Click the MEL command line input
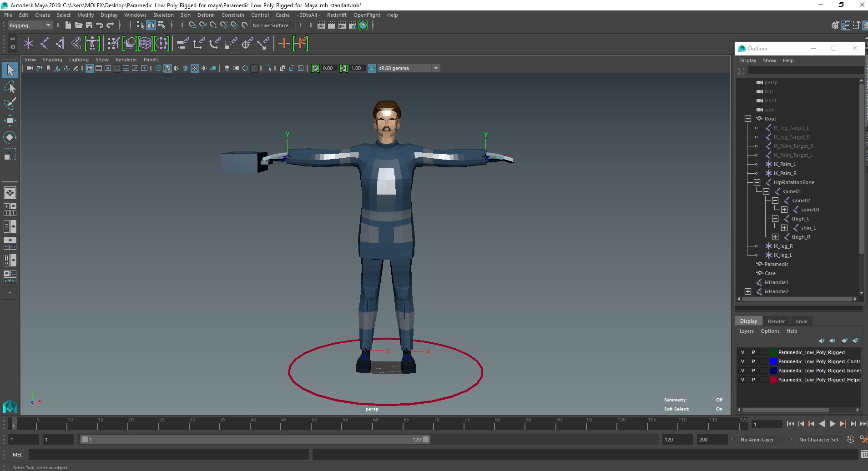The image size is (868, 471). point(169,454)
